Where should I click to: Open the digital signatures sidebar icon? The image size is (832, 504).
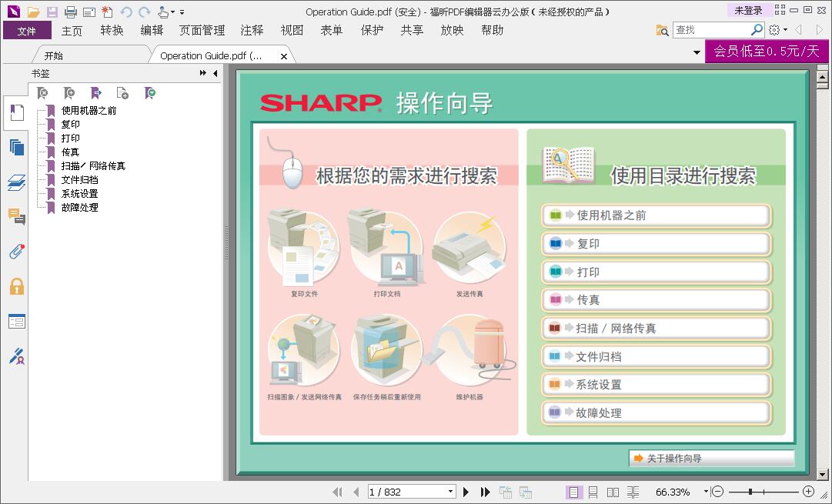(16, 356)
